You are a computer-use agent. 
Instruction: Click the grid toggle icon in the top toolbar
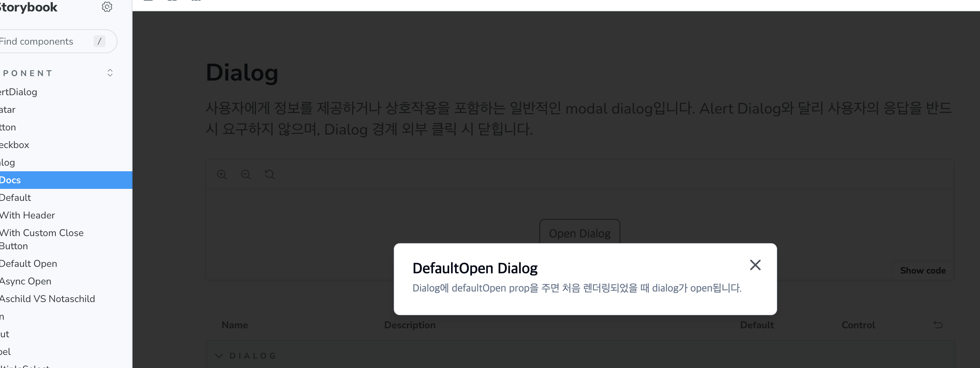[196, 1]
